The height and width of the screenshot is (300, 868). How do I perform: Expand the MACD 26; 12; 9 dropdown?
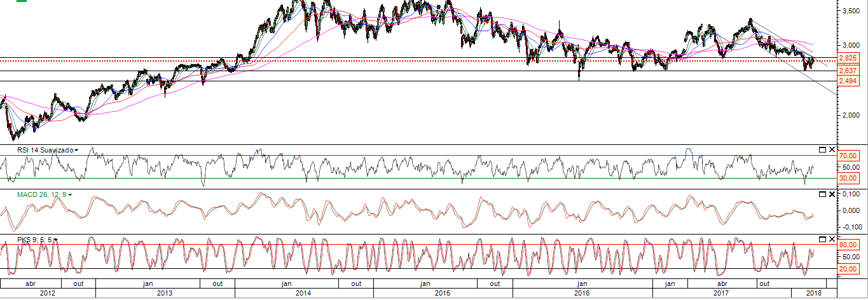tap(71, 194)
